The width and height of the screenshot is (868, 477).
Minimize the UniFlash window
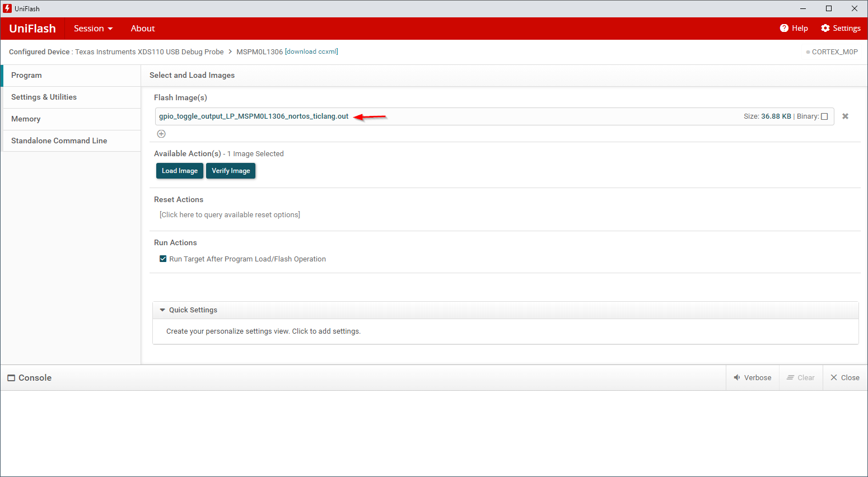pyautogui.click(x=803, y=8)
